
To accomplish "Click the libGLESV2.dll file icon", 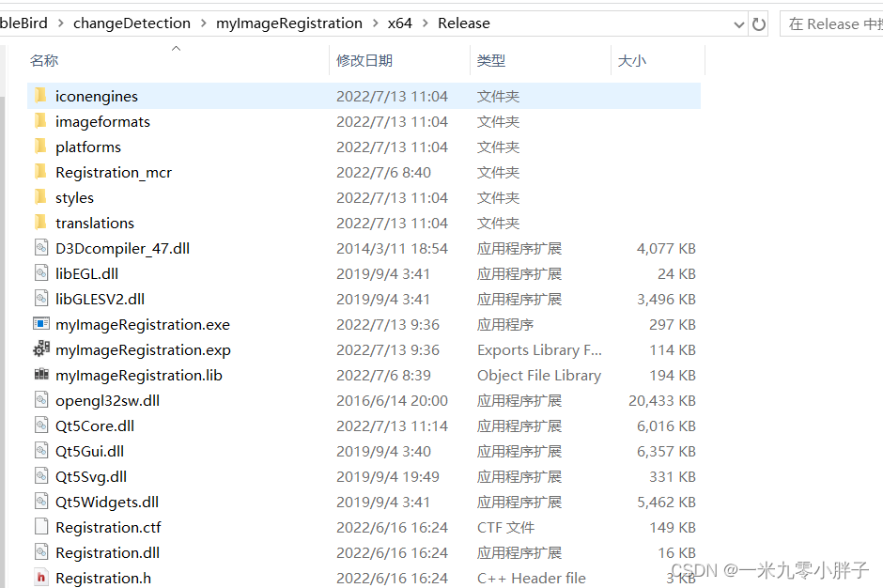I will [41, 299].
